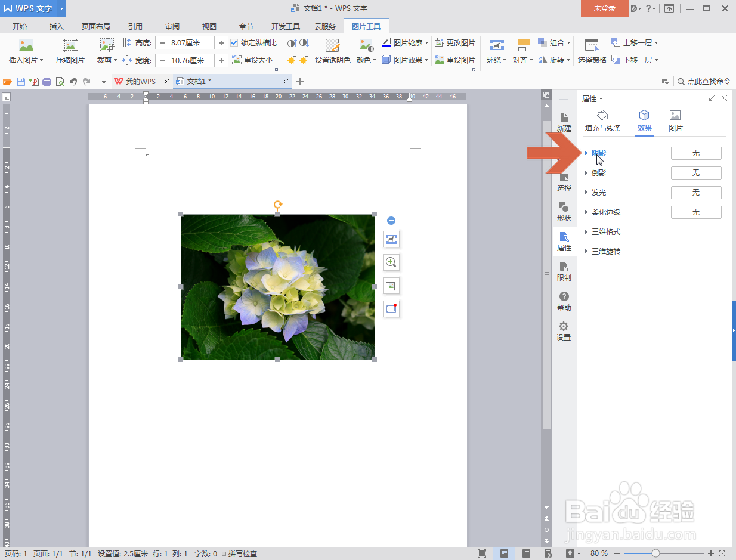Open the 审阅 ribbon tab
The height and width of the screenshot is (560, 736).
point(172,27)
